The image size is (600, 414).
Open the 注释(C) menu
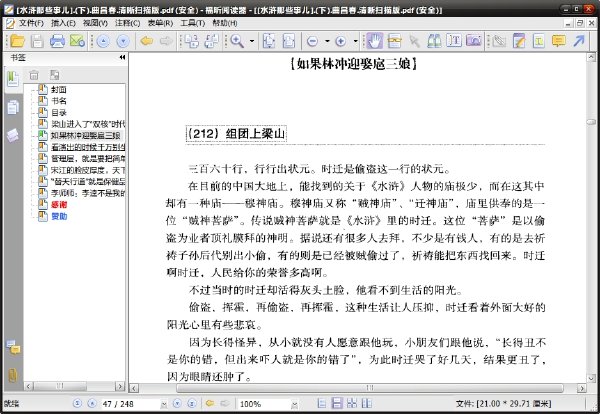(127, 23)
